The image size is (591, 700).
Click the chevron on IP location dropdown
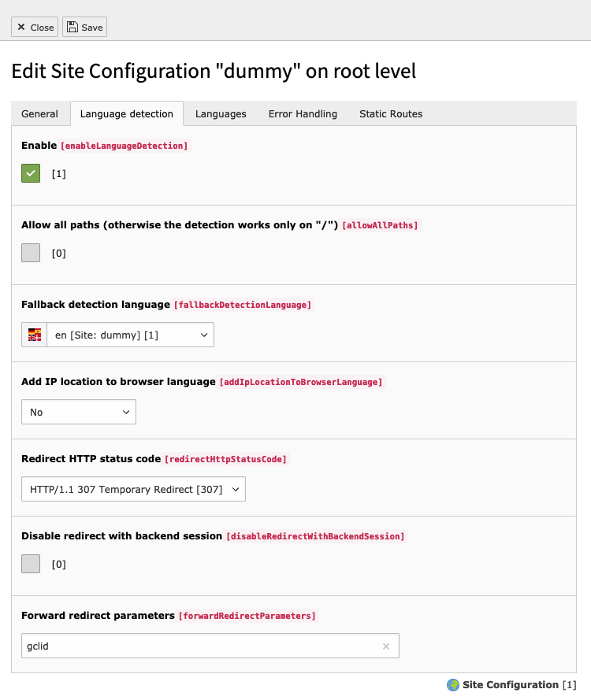click(x=126, y=412)
